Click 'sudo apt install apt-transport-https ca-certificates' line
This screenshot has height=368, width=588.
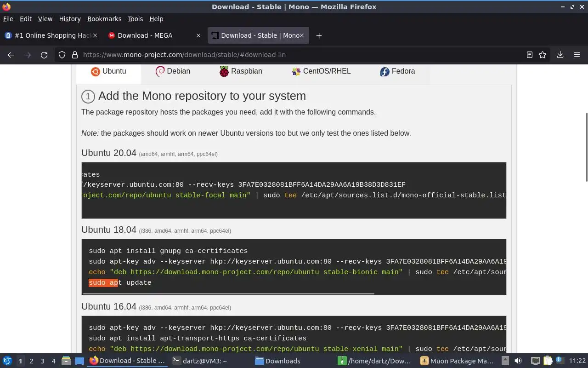pyautogui.click(x=198, y=339)
